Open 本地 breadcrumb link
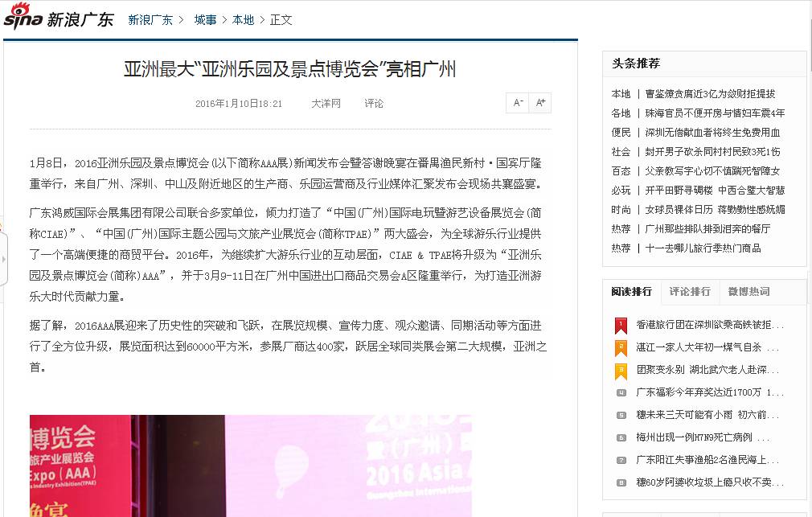The height and width of the screenshot is (517, 812). (x=243, y=20)
